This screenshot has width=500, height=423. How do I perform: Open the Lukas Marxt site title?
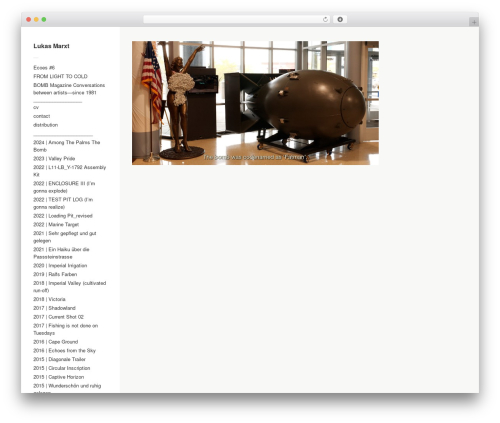(x=51, y=46)
